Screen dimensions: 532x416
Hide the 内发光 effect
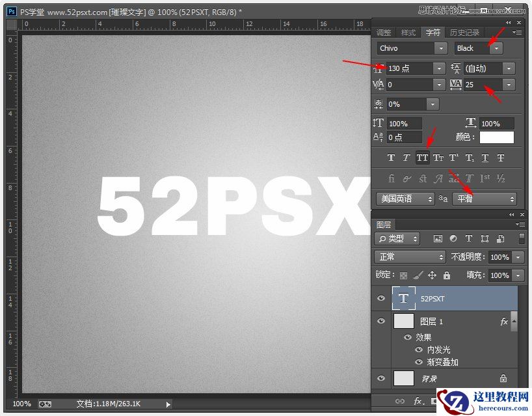pyautogui.click(x=419, y=351)
